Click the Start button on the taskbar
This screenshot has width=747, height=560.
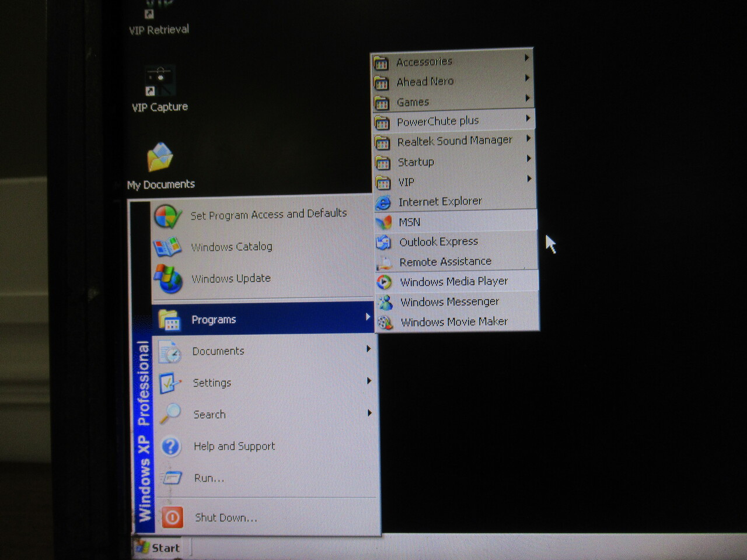(x=160, y=548)
